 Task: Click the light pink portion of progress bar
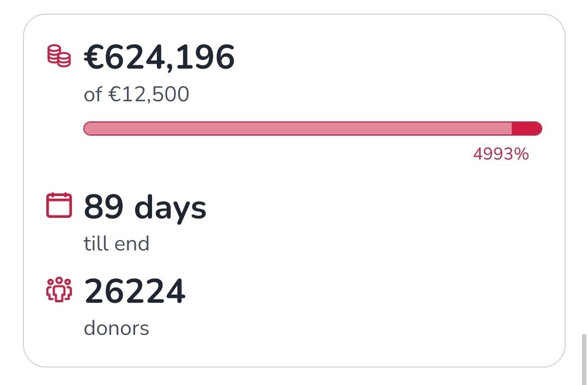click(297, 129)
